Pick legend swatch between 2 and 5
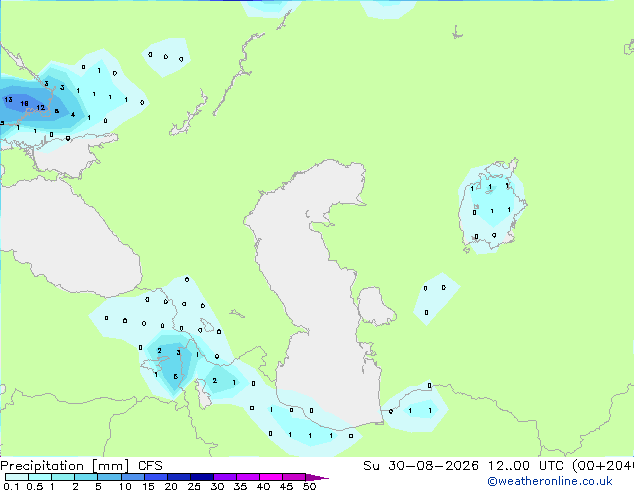634x490 pixels. [x=86, y=477]
